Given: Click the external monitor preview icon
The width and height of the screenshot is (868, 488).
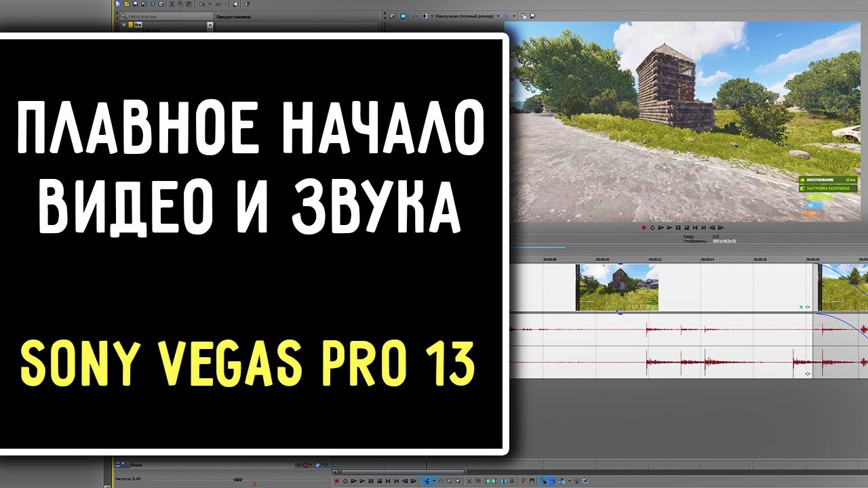Looking at the screenshot, I should click(x=403, y=16).
